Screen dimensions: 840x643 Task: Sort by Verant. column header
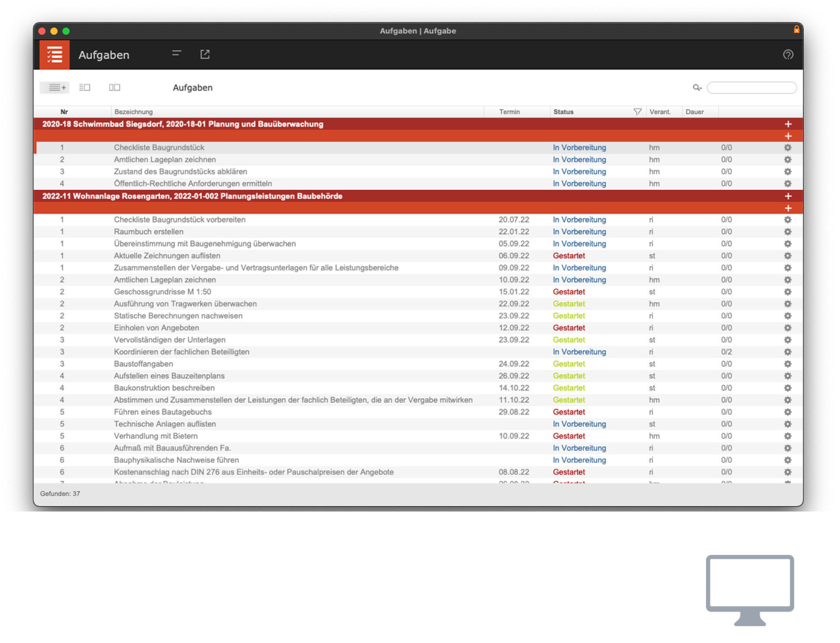coord(660,112)
